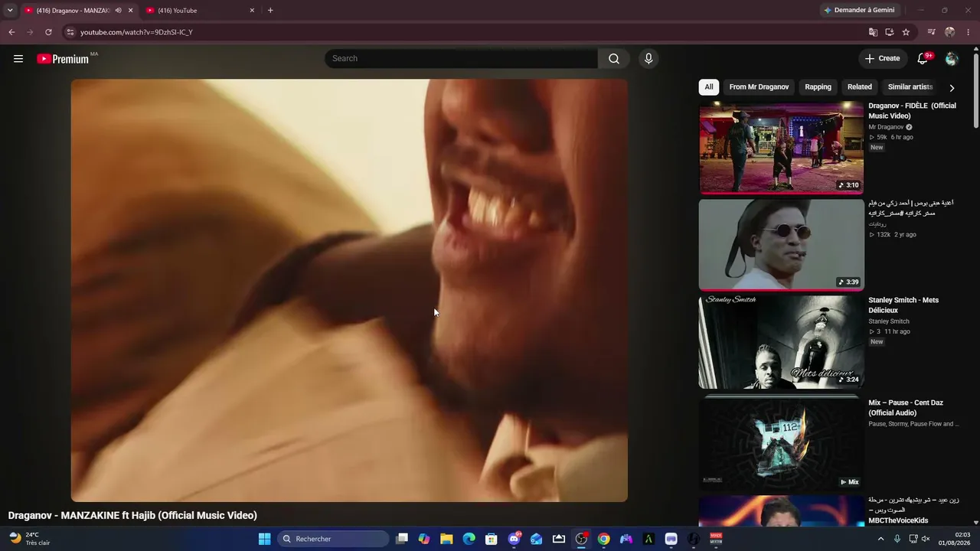Image resolution: width=980 pixels, height=551 pixels.
Task: Launch Microsoft Edge from the taskbar
Action: 469,539
